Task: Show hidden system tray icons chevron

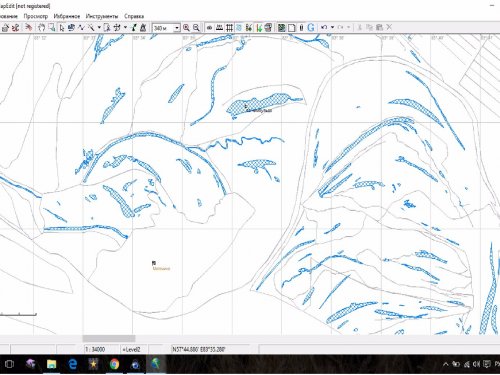Action: point(446,364)
